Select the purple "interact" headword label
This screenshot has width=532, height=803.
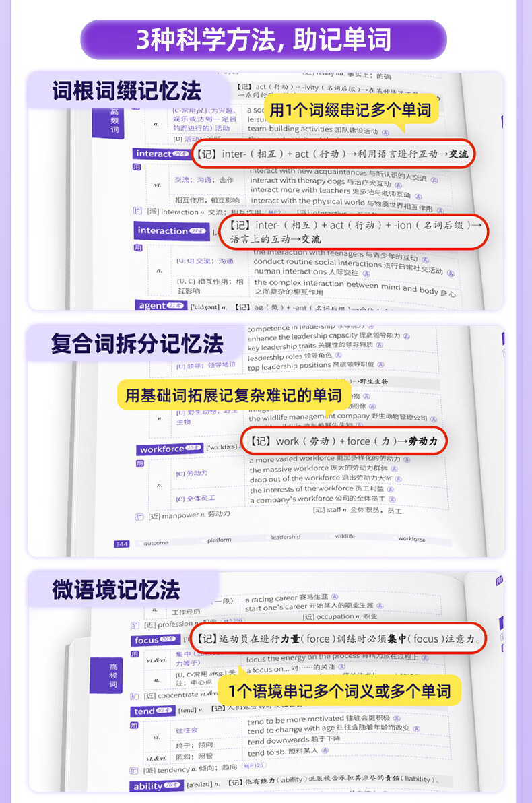tap(161, 154)
